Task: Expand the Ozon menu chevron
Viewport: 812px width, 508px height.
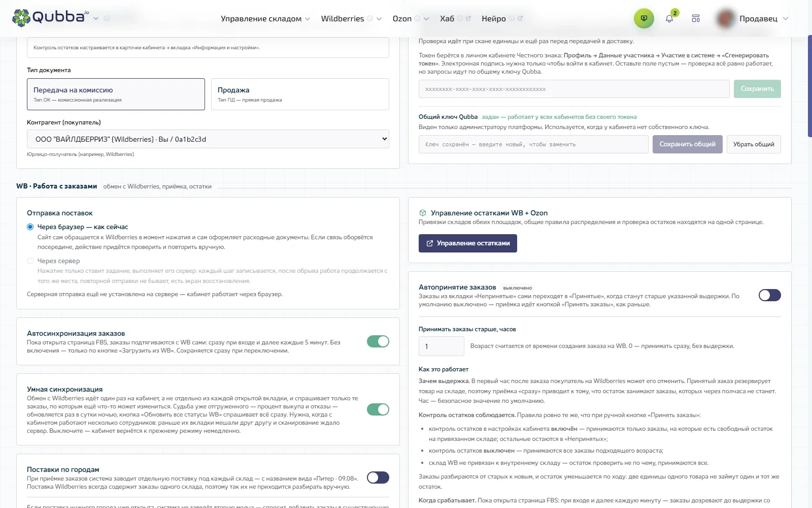Action: pos(426,19)
